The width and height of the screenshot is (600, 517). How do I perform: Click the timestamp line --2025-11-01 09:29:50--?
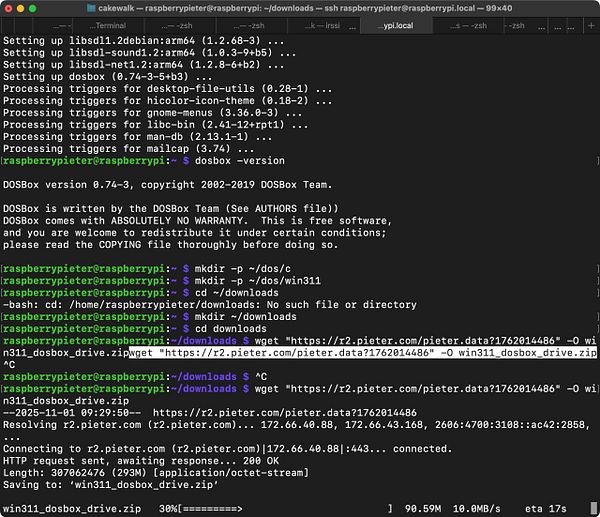210,413
